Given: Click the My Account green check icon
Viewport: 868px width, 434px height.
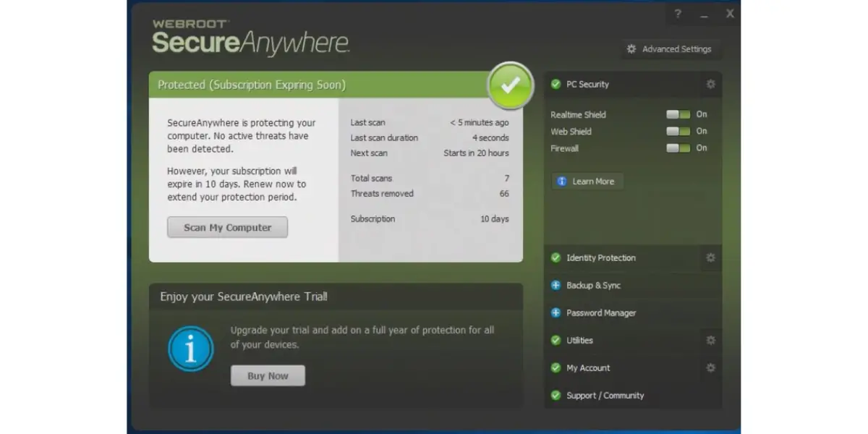Looking at the screenshot, I should click(x=556, y=367).
